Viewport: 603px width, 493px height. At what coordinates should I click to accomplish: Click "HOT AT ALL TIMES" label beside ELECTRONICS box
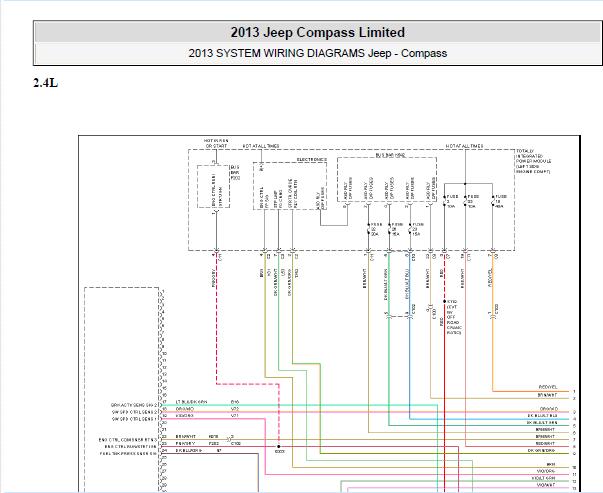click(261, 146)
